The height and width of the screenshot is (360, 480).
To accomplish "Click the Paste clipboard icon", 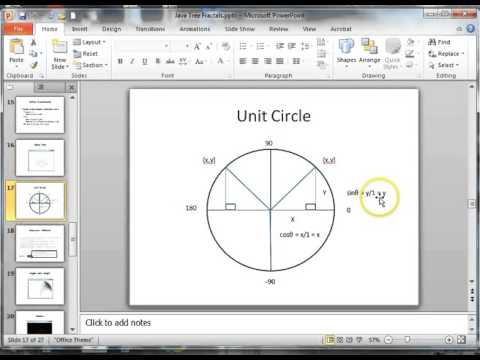I will click(16, 47).
